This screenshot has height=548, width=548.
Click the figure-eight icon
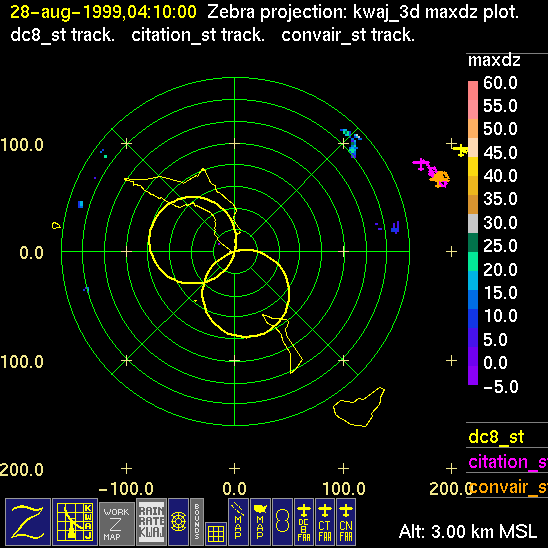click(x=282, y=522)
